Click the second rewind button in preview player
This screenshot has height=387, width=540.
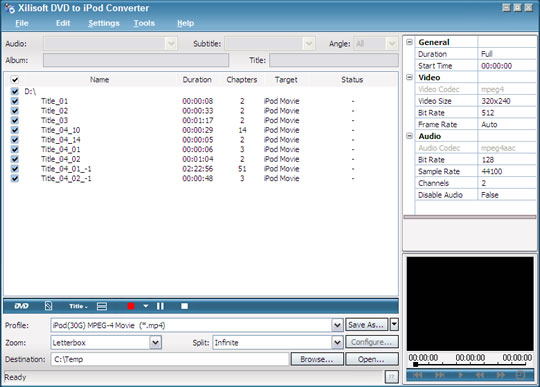click(480, 375)
